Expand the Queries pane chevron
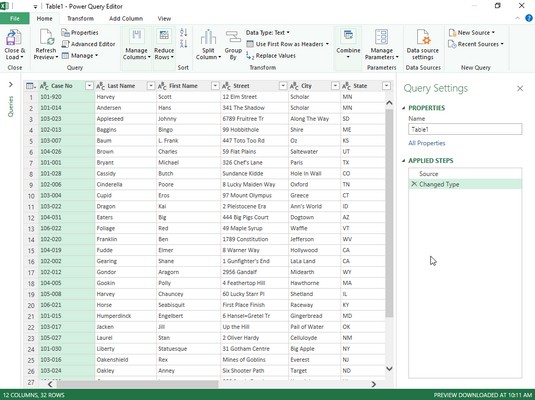Screen dimensions: 535x400 (11, 84)
